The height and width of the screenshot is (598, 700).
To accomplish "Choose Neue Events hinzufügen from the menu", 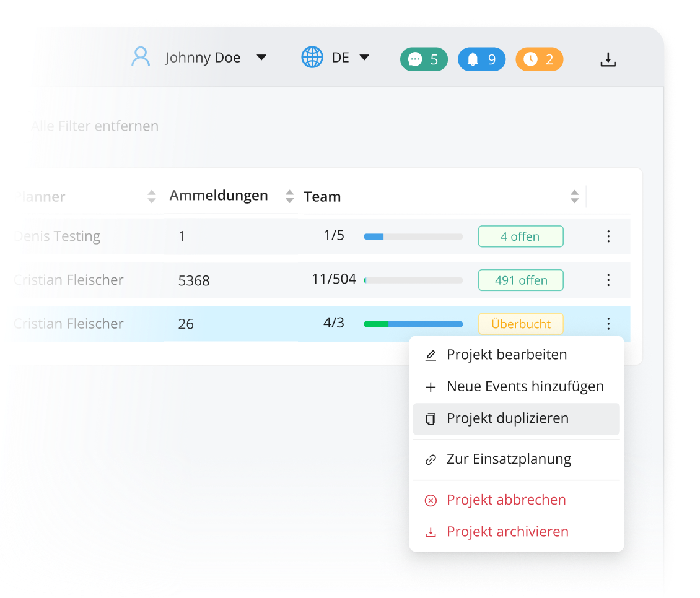I will [x=525, y=386].
